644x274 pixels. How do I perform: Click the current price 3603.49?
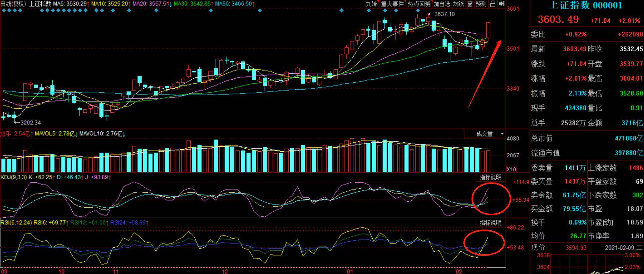tap(558, 19)
